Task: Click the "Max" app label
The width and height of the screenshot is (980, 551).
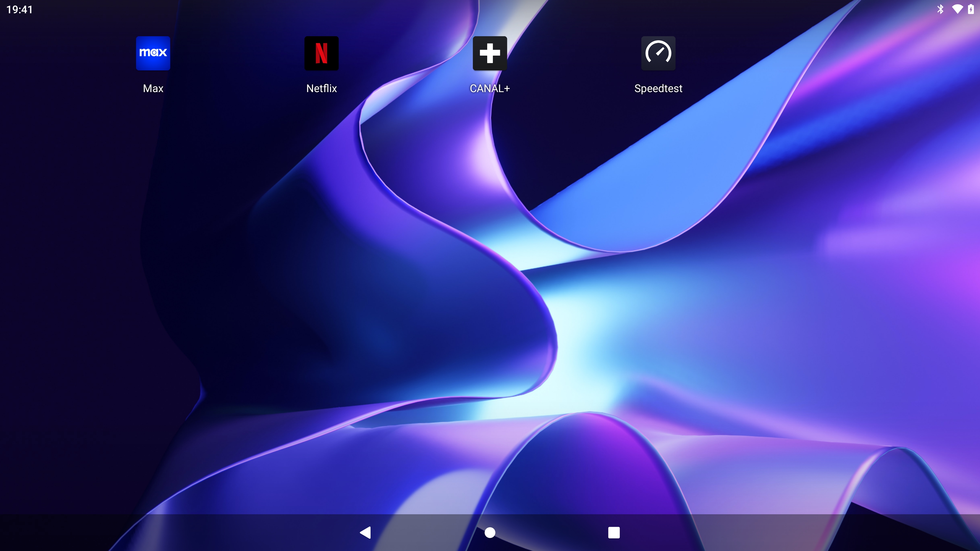Action: tap(153, 88)
